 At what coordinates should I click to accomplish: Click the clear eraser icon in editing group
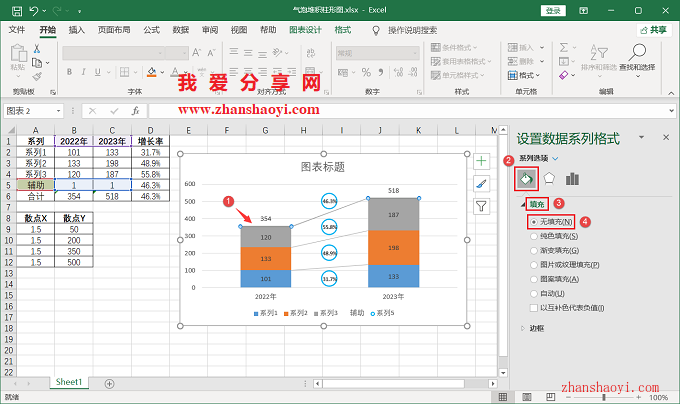coord(564,75)
